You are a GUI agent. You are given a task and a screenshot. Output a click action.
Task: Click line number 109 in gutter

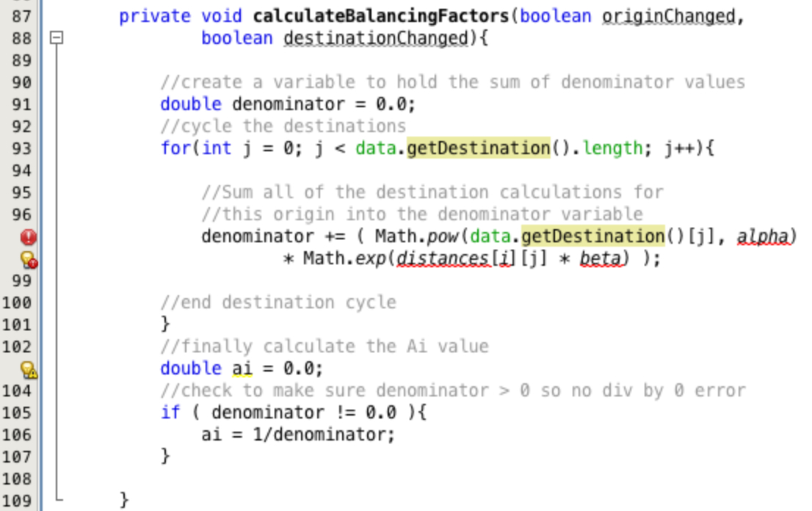point(17,501)
